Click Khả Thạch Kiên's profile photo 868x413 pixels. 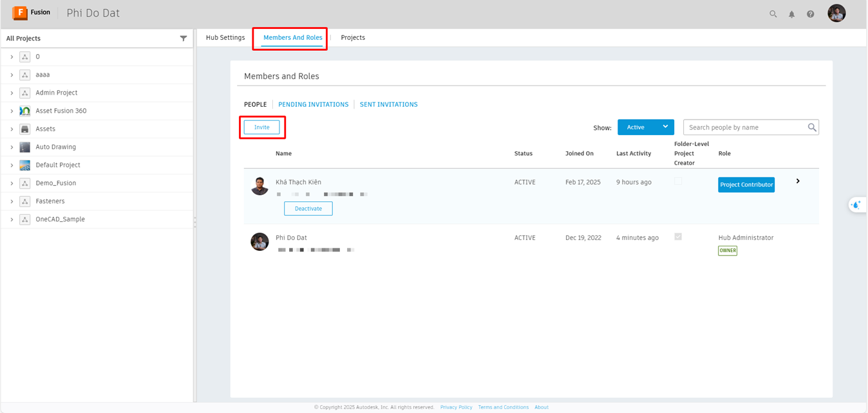[x=259, y=186]
